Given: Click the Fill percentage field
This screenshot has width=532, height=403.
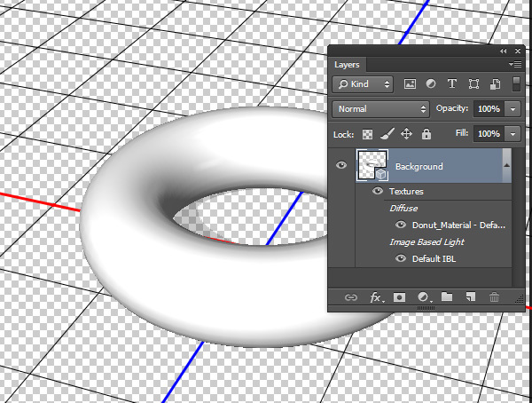Looking at the screenshot, I should point(488,134).
